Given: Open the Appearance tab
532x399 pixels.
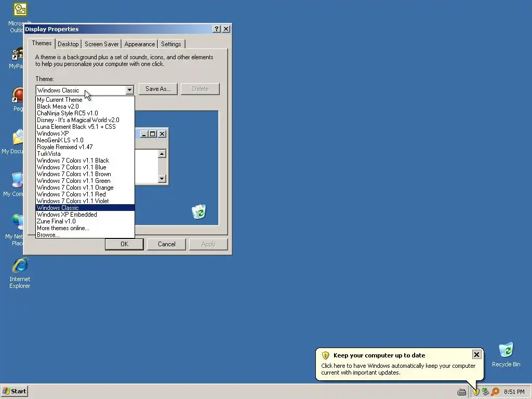Looking at the screenshot, I should pyautogui.click(x=139, y=44).
